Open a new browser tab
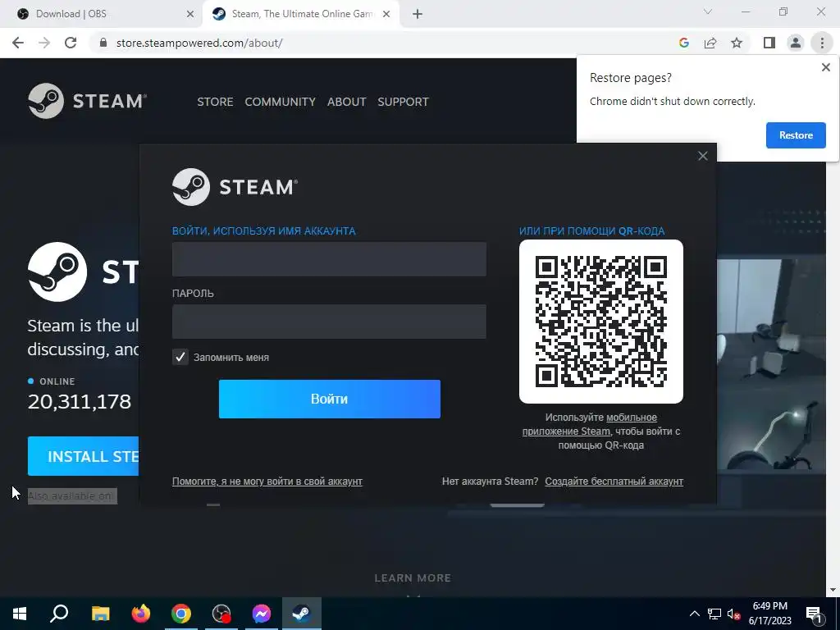Image resolution: width=840 pixels, height=630 pixels. [418, 14]
